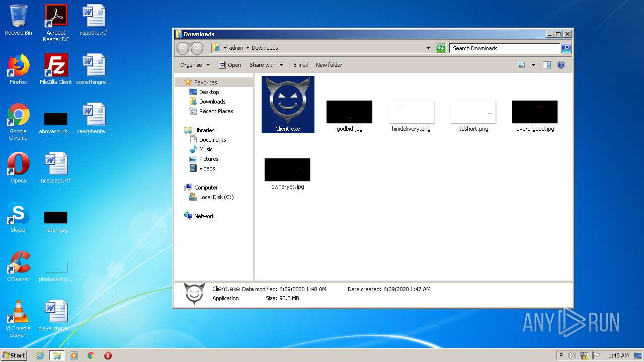The image size is (644, 362).
Task: Click Open in the toolbar
Action: tap(230, 65)
